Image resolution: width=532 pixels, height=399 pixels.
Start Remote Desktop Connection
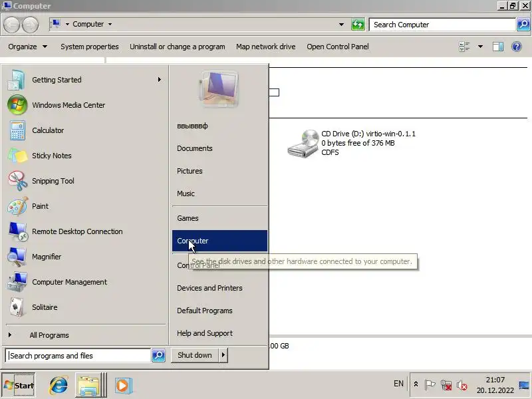pyautogui.click(x=85, y=231)
